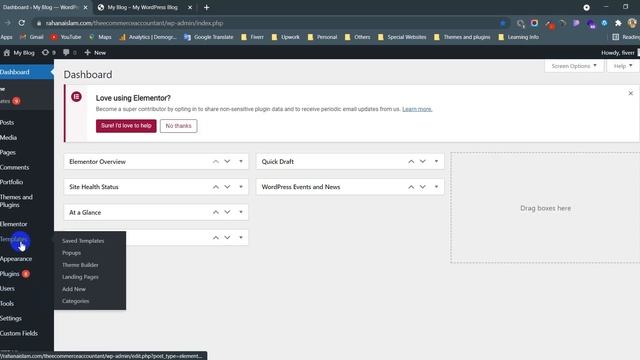Open updates icon in admin bar
Viewport: 640px width, 360px height.
[49, 53]
